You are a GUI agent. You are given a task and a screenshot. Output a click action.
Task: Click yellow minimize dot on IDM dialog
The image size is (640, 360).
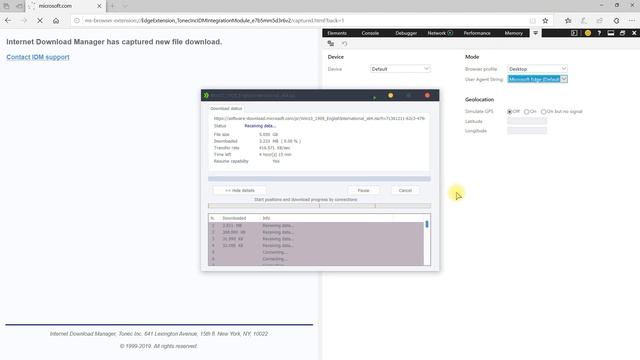point(391,95)
